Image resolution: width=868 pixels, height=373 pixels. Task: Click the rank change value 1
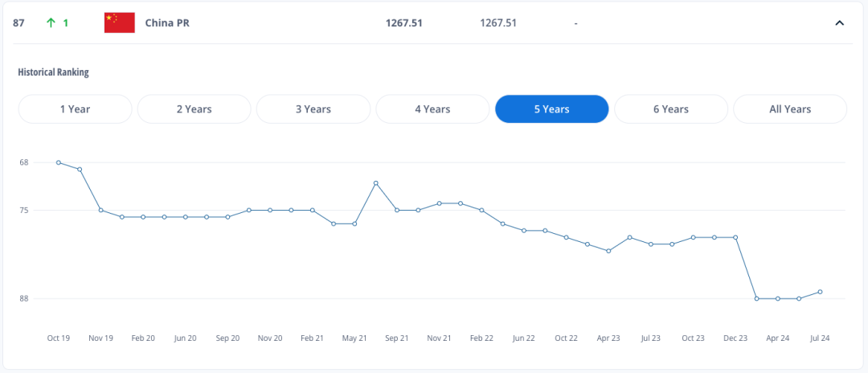65,23
